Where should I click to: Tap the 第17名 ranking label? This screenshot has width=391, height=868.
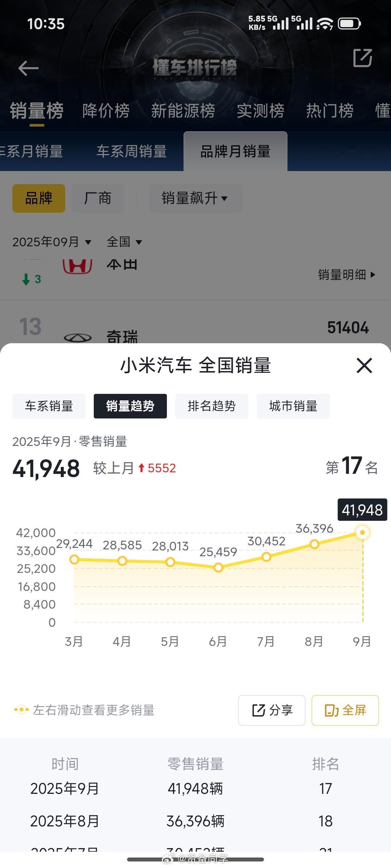pos(352,467)
